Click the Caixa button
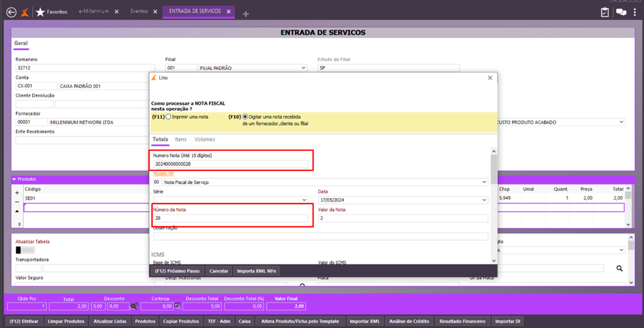The width and height of the screenshot is (644, 328). click(x=245, y=322)
